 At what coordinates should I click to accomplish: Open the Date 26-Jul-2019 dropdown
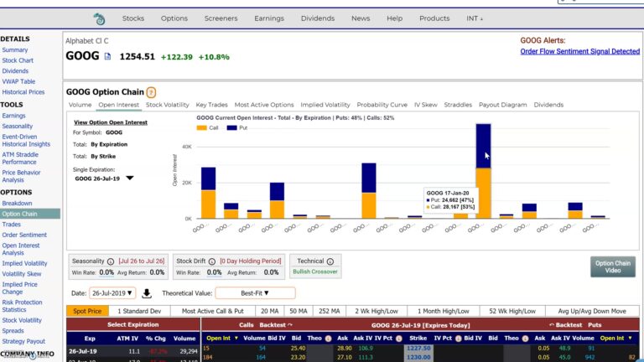112,293
